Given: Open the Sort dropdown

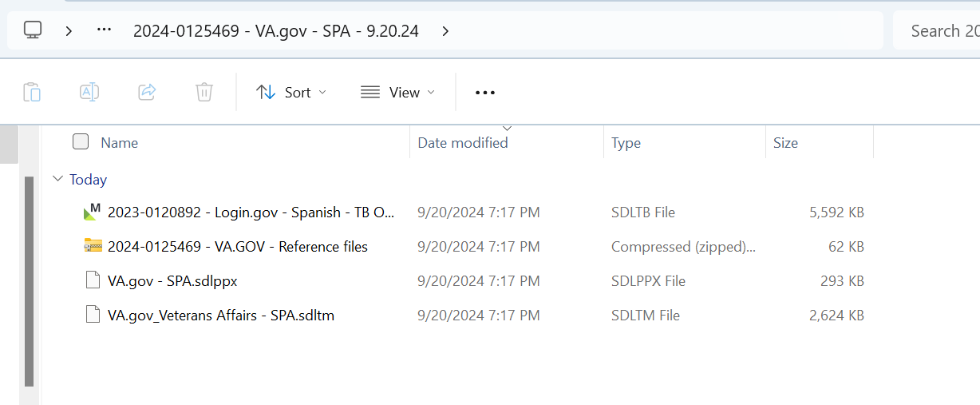Looking at the screenshot, I should pos(291,93).
